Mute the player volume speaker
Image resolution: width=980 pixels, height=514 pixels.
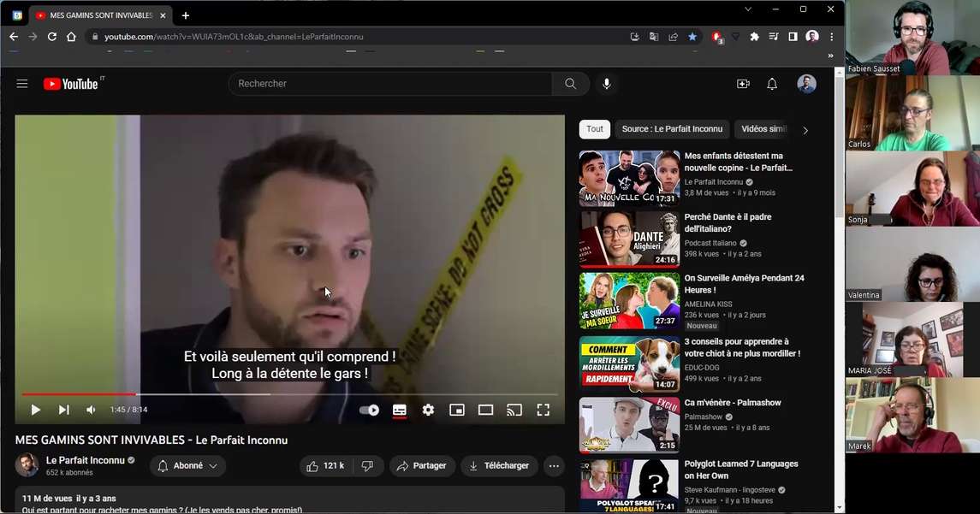tap(92, 410)
